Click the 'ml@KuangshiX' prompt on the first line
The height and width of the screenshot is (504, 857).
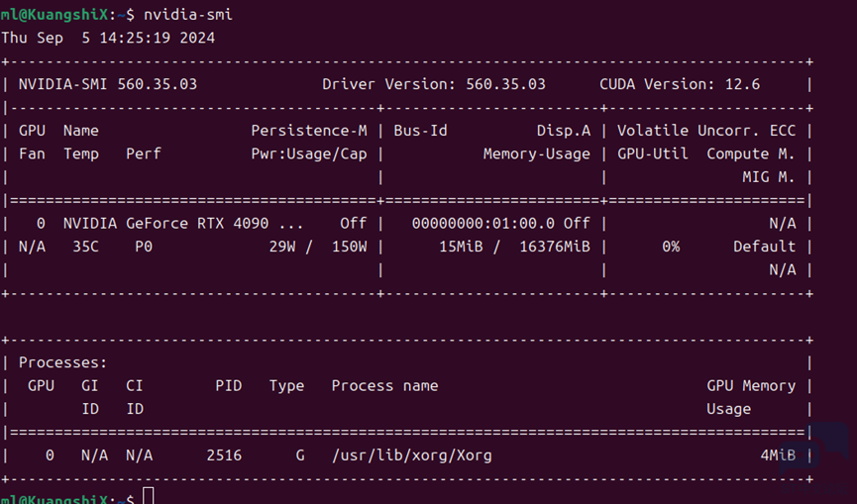[54, 14]
